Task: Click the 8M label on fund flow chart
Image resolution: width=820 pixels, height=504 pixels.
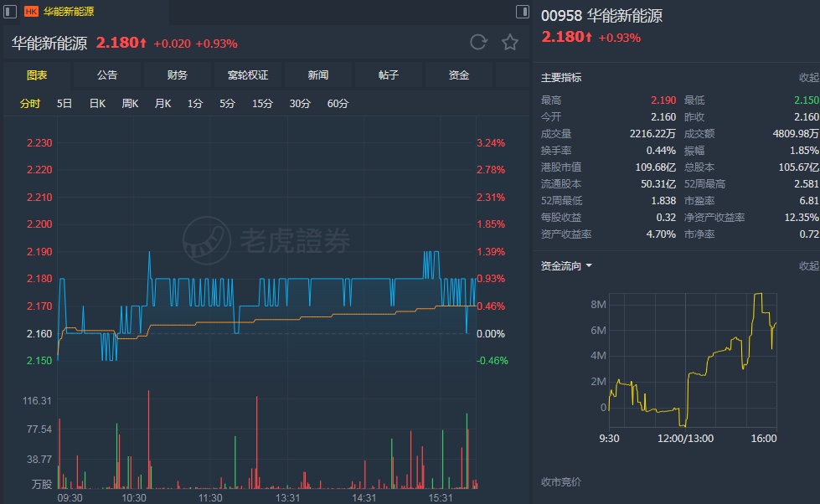Action: [x=598, y=304]
